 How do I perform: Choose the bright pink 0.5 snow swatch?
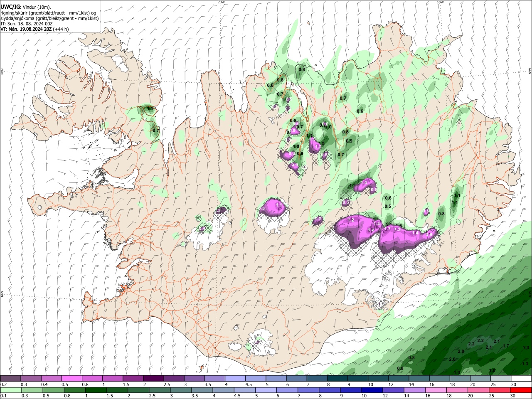point(72,379)
